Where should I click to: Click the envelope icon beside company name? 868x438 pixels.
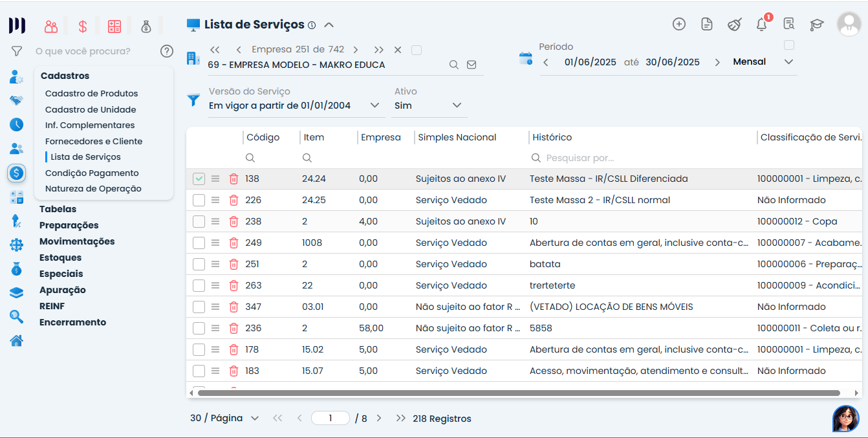tap(472, 65)
